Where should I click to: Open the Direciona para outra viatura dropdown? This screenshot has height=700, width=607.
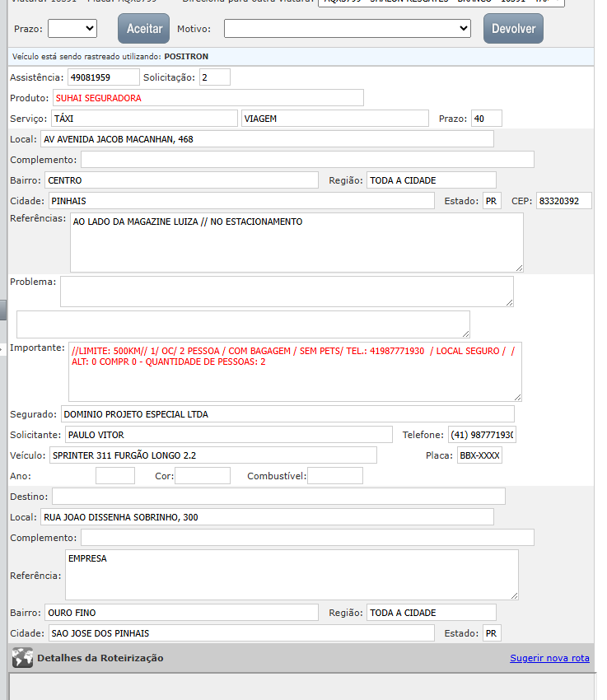coord(441,2)
